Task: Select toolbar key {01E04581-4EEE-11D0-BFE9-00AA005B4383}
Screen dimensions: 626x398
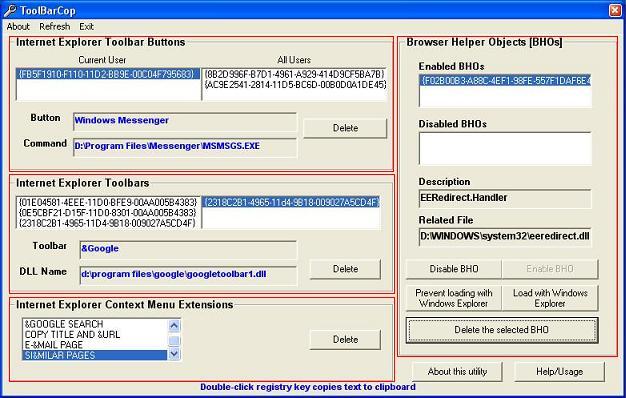Action: (108, 202)
